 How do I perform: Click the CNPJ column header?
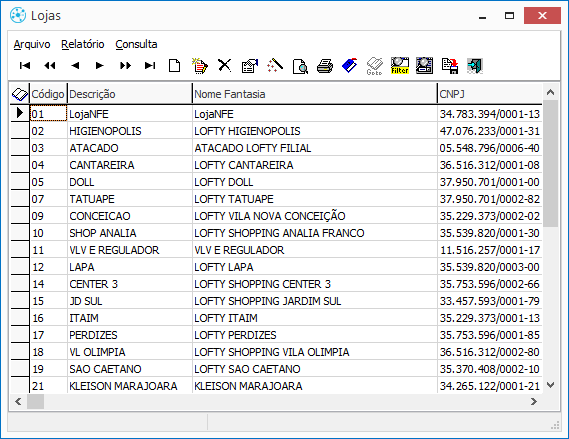[x=490, y=94]
